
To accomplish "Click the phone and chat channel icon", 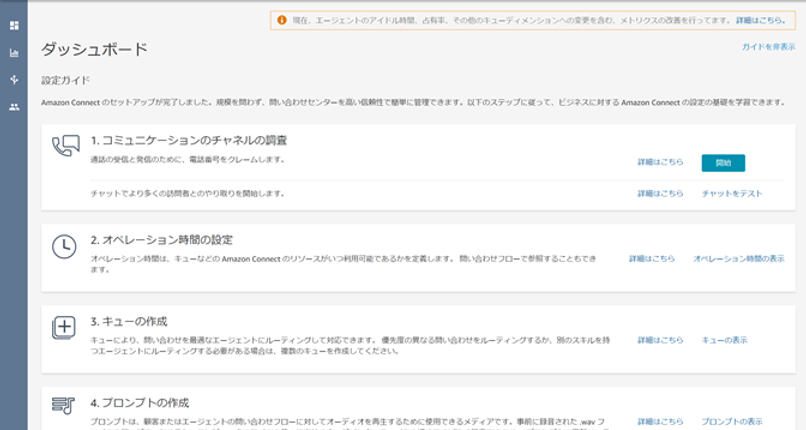I will click(x=64, y=147).
